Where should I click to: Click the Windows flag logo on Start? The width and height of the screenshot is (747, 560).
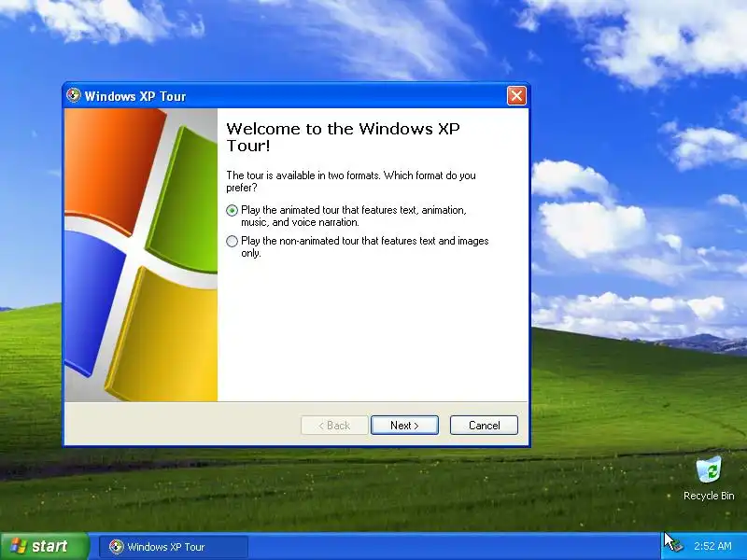[x=19, y=546]
